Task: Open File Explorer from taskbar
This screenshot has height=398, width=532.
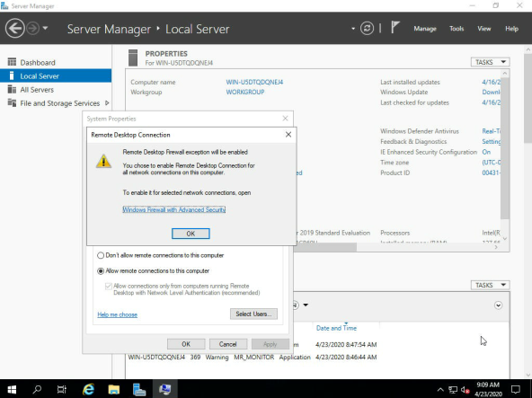Action: (x=114, y=389)
